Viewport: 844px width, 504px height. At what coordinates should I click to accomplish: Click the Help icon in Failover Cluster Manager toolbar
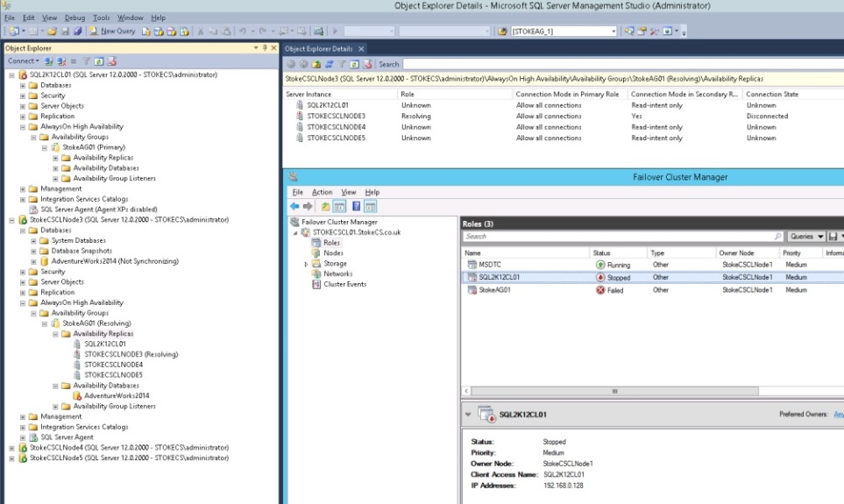click(357, 206)
